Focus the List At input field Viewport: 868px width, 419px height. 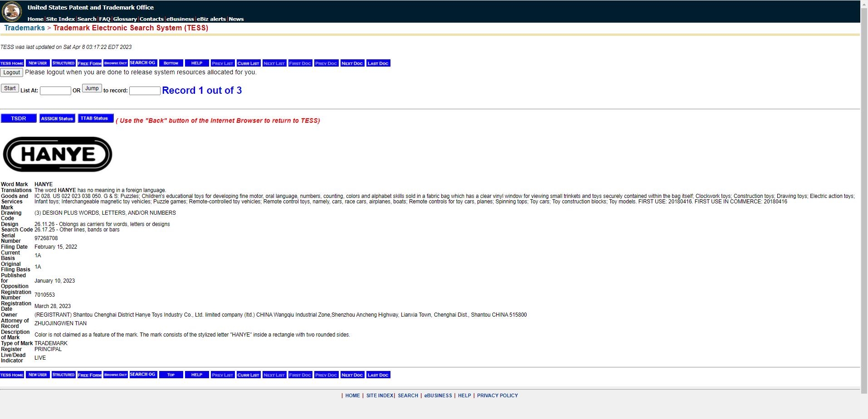pyautogui.click(x=55, y=91)
